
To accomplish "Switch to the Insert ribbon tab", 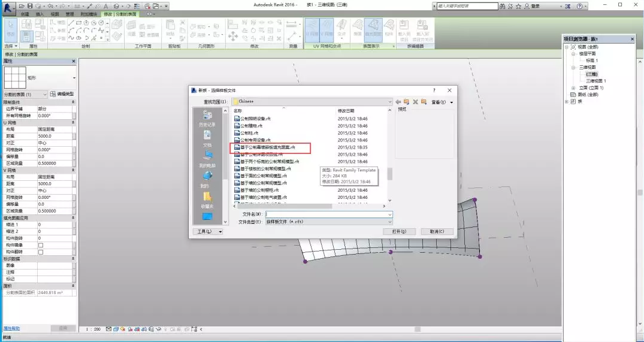I will click(x=40, y=14).
